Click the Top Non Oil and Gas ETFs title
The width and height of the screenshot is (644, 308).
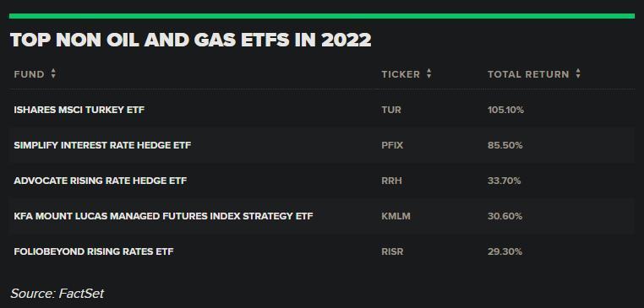pos(190,41)
